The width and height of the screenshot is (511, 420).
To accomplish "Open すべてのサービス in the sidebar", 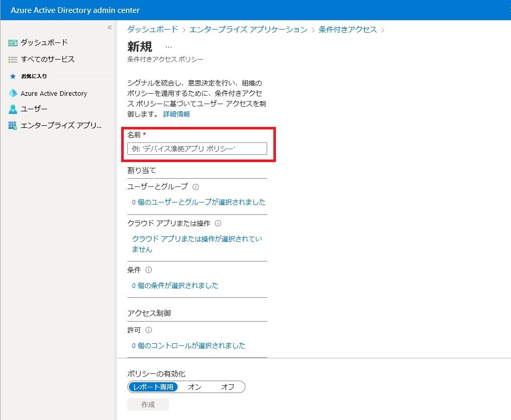I will 48,60.
